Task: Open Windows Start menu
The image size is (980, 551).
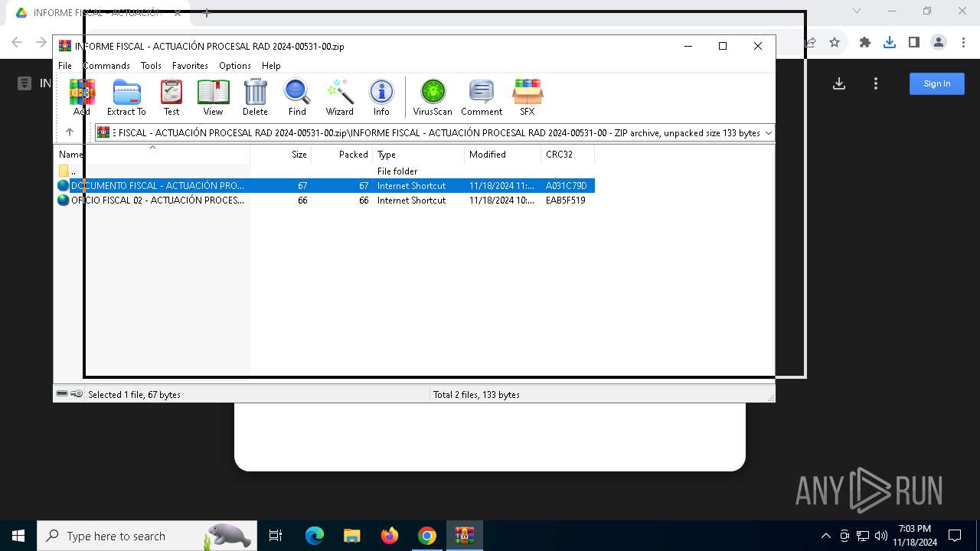Action: pyautogui.click(x=18, y=536)
